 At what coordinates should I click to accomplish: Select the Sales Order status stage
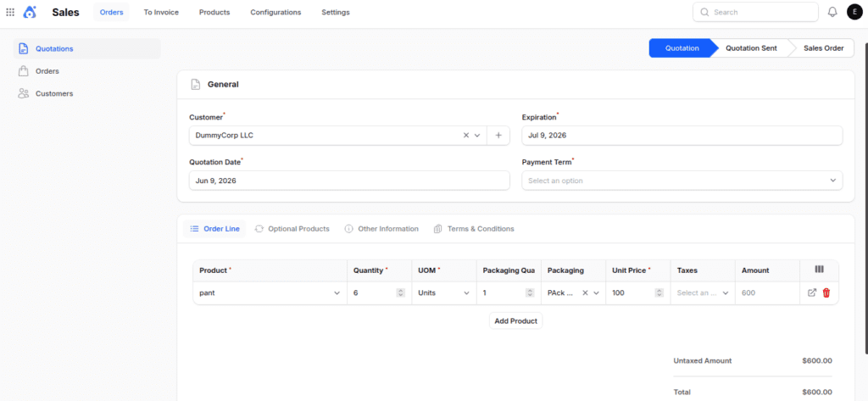[823, 48]
